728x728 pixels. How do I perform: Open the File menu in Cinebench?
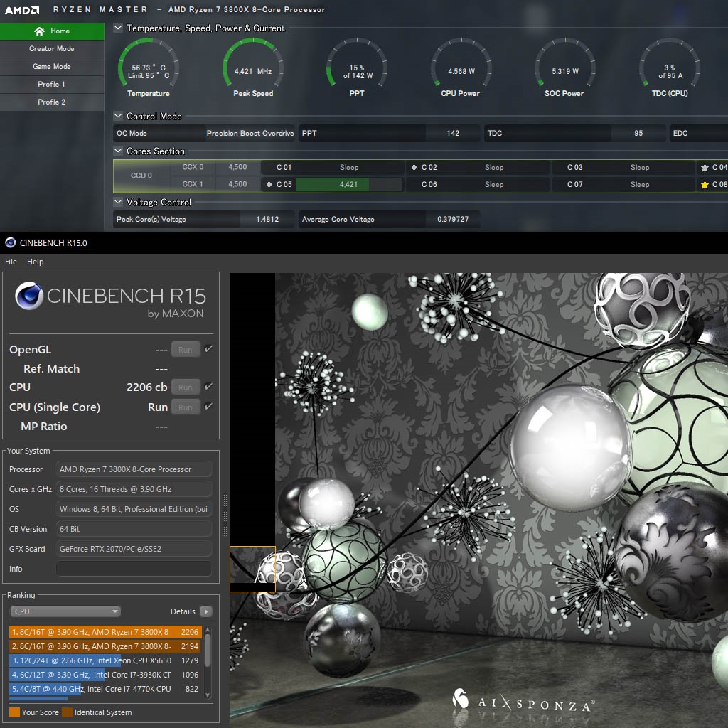[11, 262]
